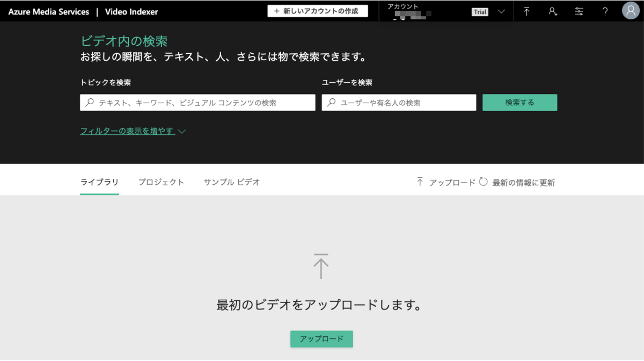Open Video Indexer settings sliders icon
The image size is (644, 361).
pyautogui.click(x=579, y=11)
